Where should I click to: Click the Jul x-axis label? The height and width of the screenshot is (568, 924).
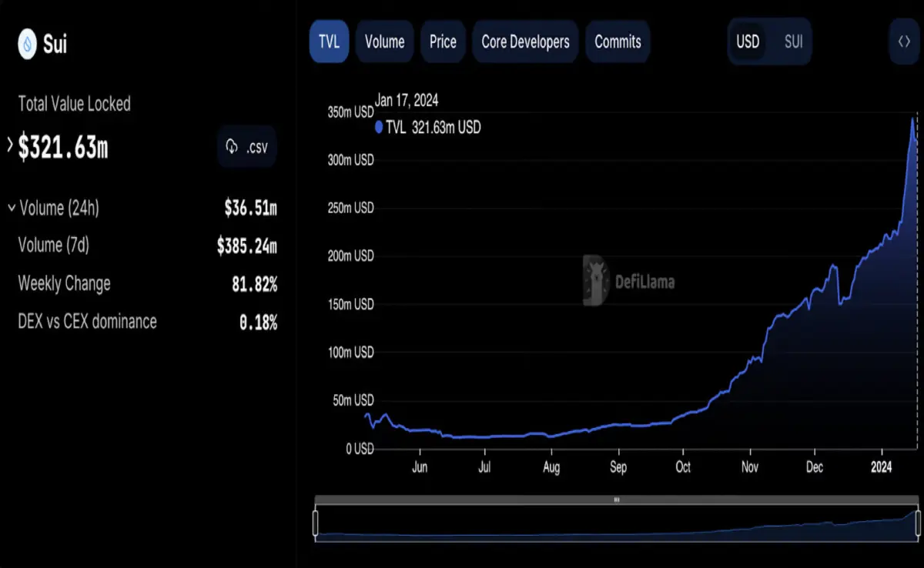pyautogui.click(x=485, y=467)
